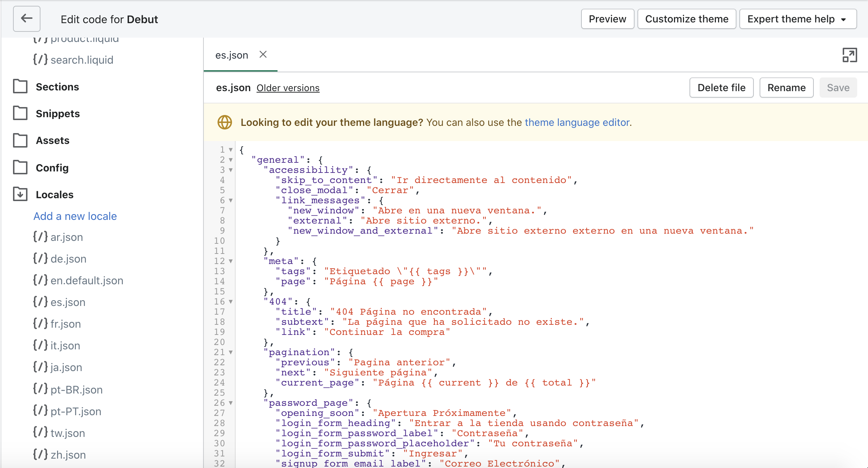This screenshot has width=868, height=468.
Task: Open the theme language editor link
Action: pos(577,122)
